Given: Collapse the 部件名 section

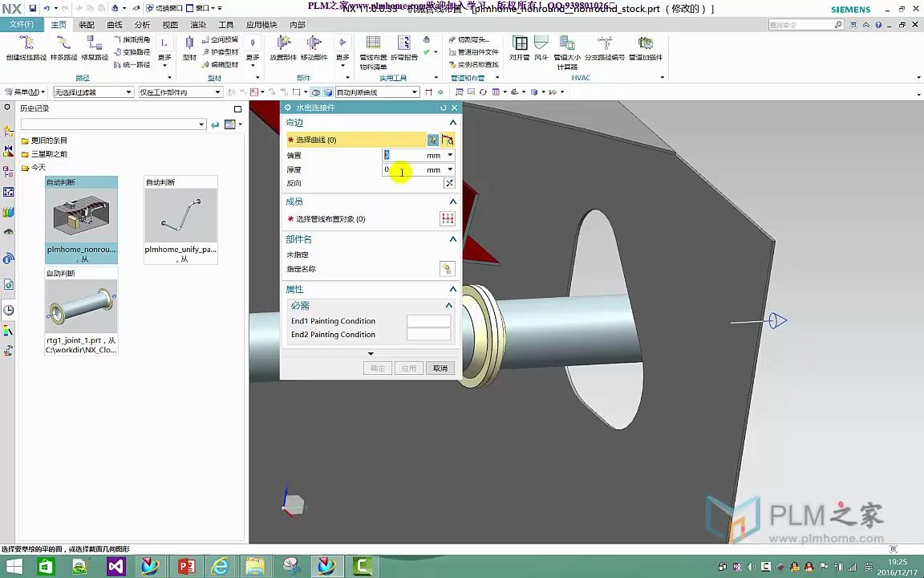Looking at the screenshot, I should pyautogui.click(x=452, y=239).
